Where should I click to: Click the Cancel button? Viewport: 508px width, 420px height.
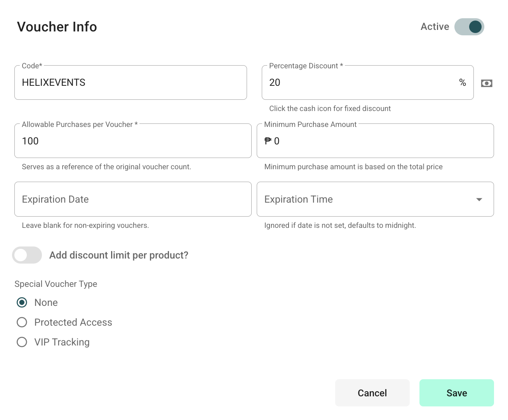[x=372, y=393]
